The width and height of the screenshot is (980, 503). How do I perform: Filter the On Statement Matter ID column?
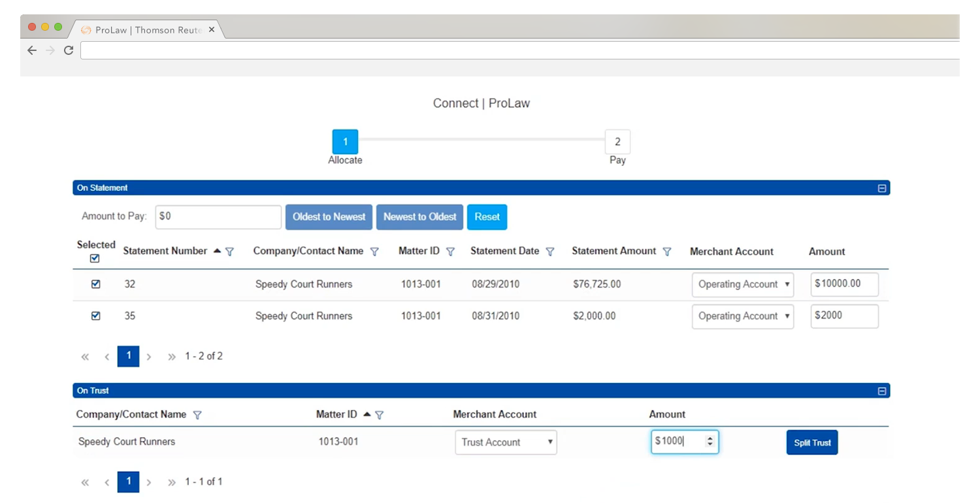450,252
